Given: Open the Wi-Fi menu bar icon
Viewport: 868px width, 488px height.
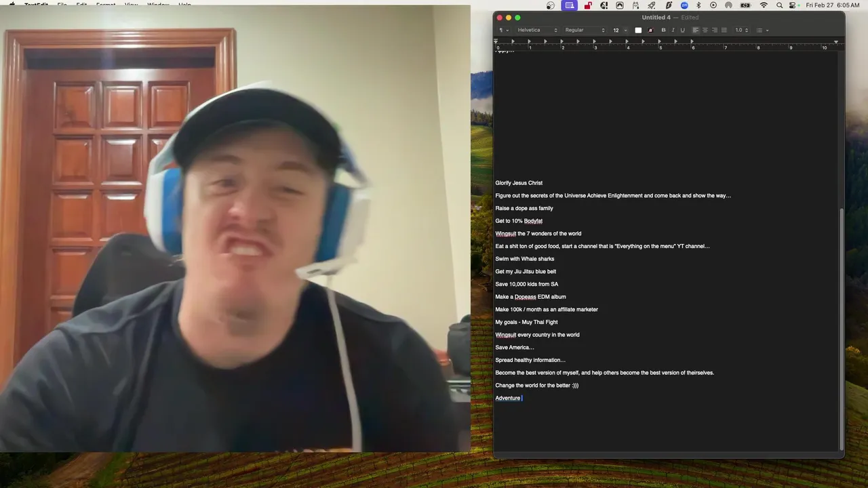Looking at the screenshot, I should tap(764, 5).
